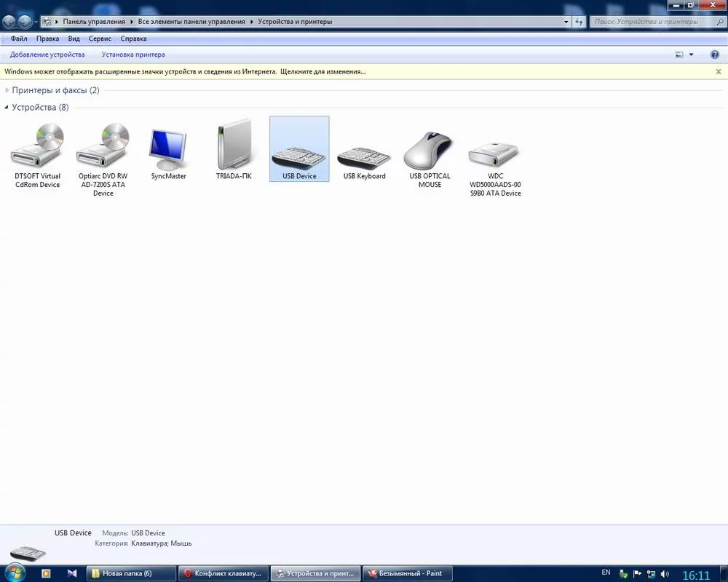Click Все элементы панели управления breadcrumb

point(191,22)
